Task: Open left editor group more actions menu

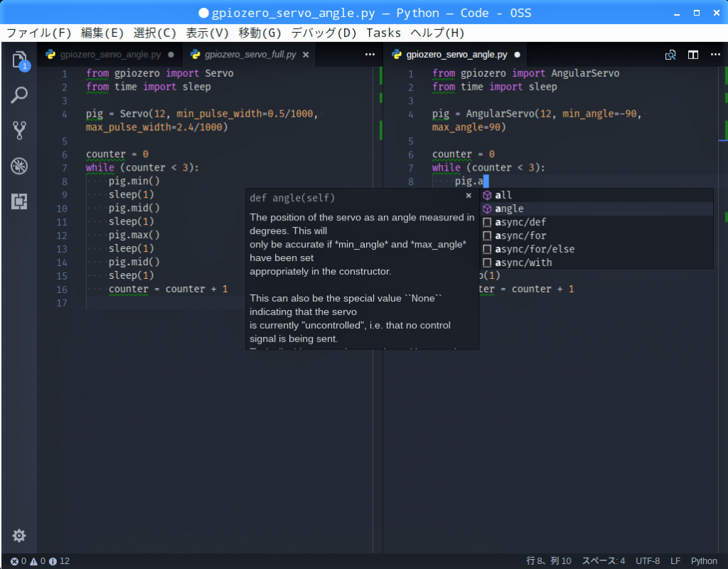Action: pyautogui.click(x=370, y=54)
